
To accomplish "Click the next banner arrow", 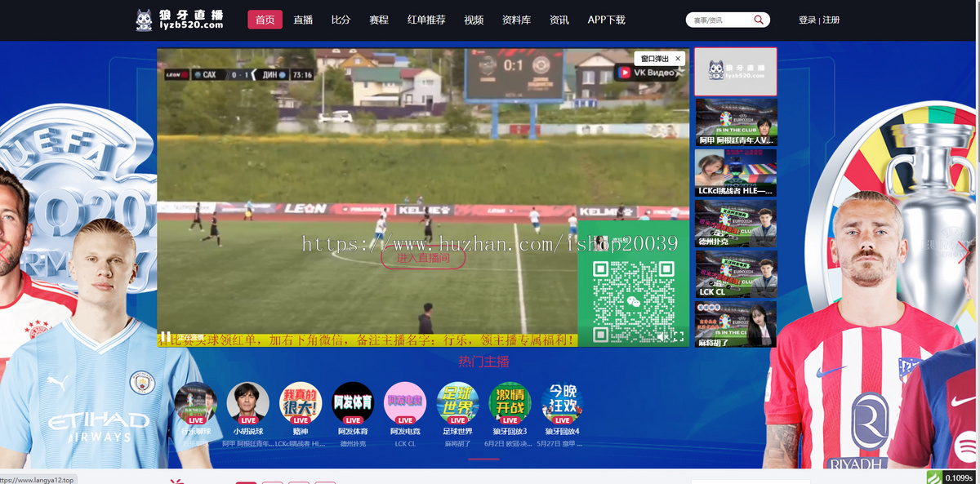I will click(x=964, y=251).
